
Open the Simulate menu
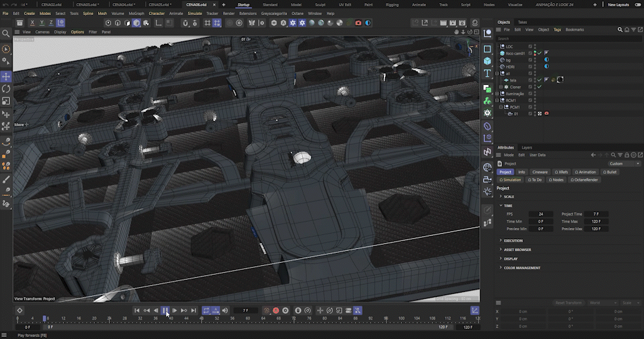point(195,13)
